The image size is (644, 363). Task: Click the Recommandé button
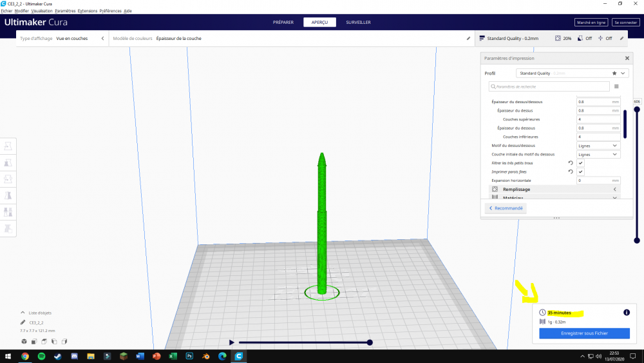click(x=506, y=208)
